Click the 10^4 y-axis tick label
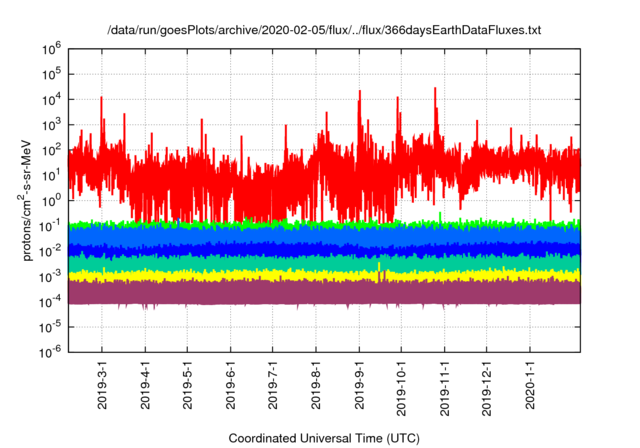 (x=51, y=100)
